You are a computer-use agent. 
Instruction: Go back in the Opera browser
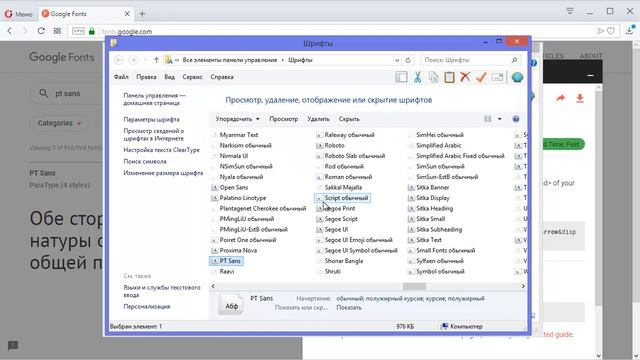10,31
